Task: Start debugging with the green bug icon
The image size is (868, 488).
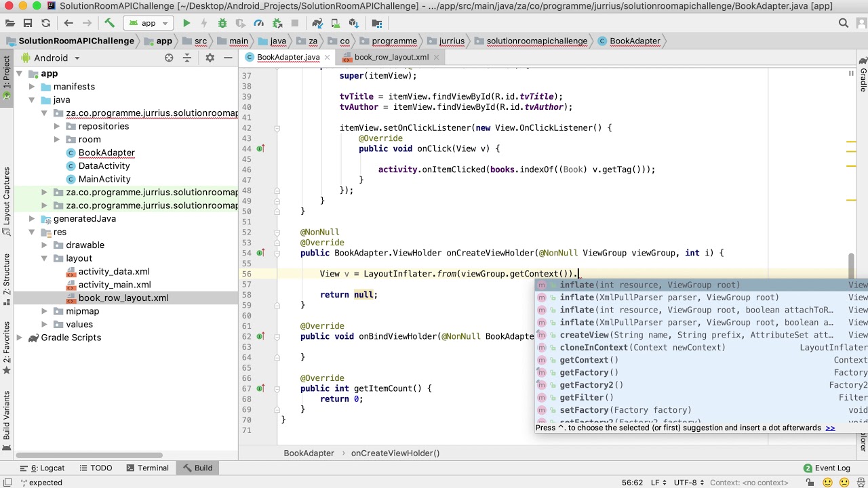Action: 222,23
